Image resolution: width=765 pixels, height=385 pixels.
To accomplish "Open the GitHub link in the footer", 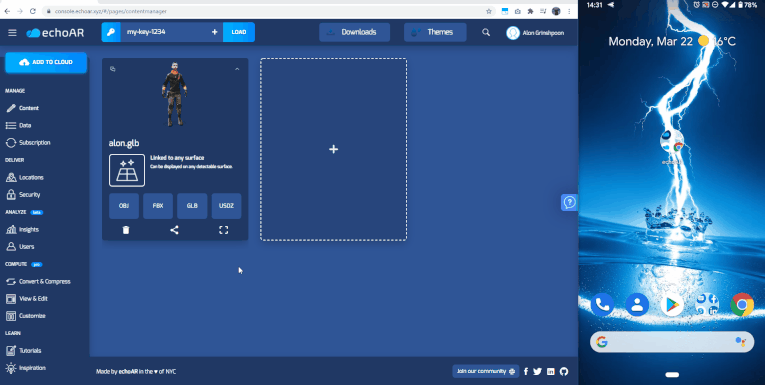I will (564, 371).
